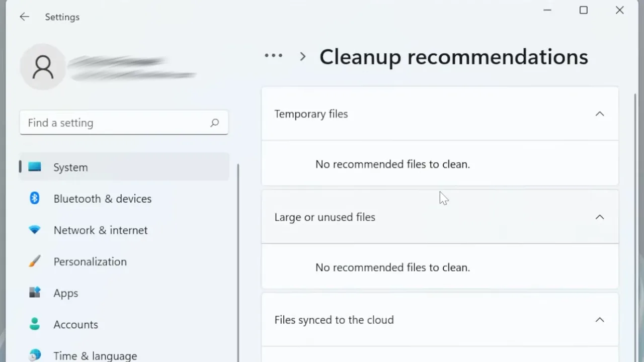Image resolution: width=644 pixels, height=362 pixels.
Task: Click the Cleanup recommendations page title
Action: click(x=453, y=56)
